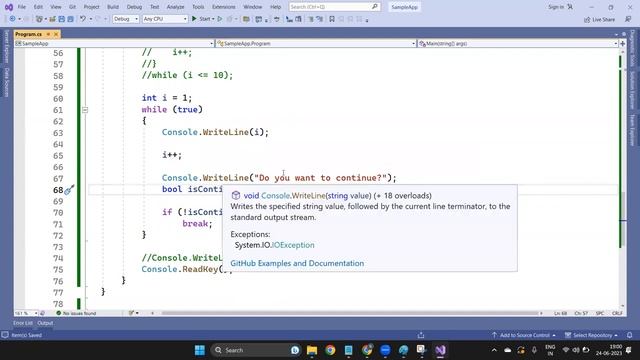Click the No issues found indicator
The image size is (640, 360).
coord(76,313)
